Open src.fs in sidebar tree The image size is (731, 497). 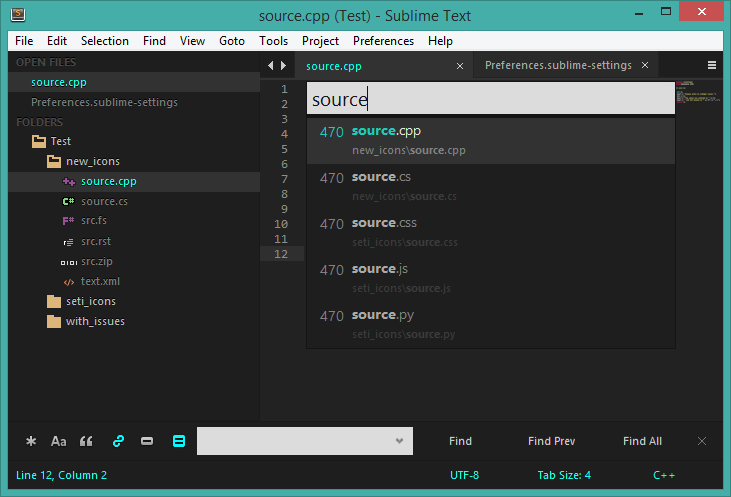94,220
